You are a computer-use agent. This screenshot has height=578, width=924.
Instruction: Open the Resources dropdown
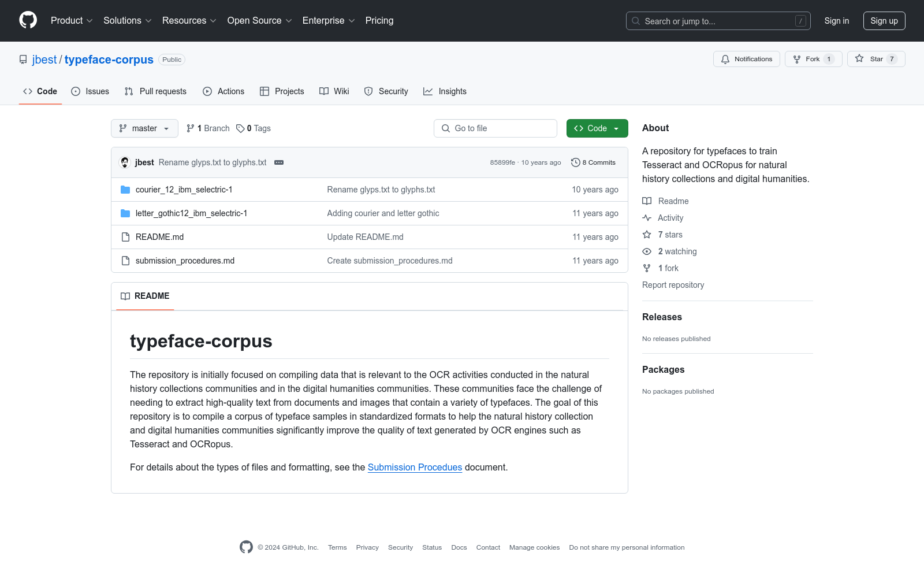tap(189, 20)
